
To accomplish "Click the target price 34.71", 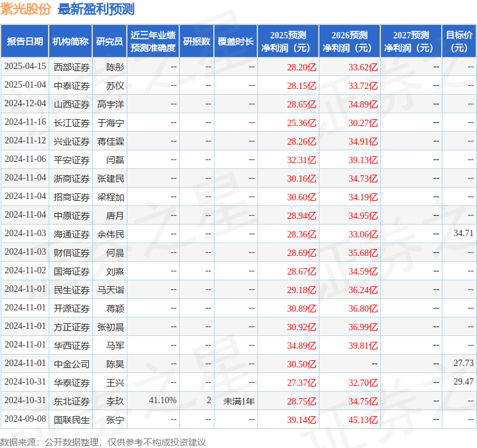I will (464, 233).
